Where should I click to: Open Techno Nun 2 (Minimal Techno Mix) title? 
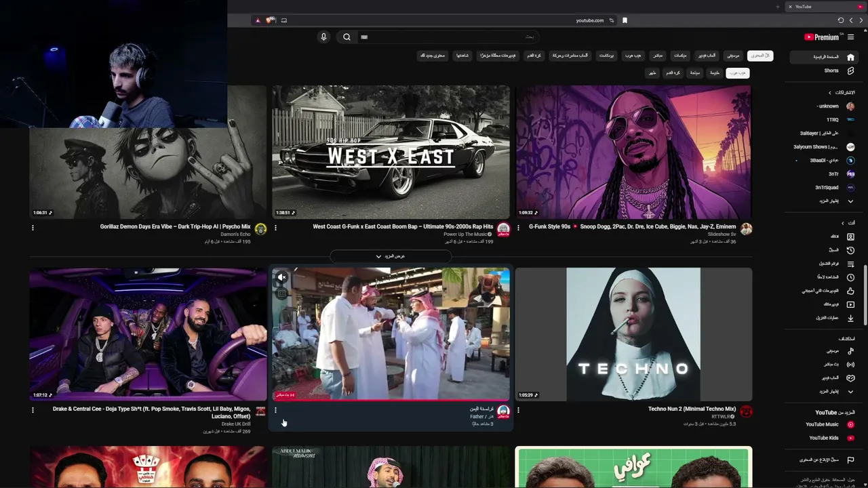[692, 409]
